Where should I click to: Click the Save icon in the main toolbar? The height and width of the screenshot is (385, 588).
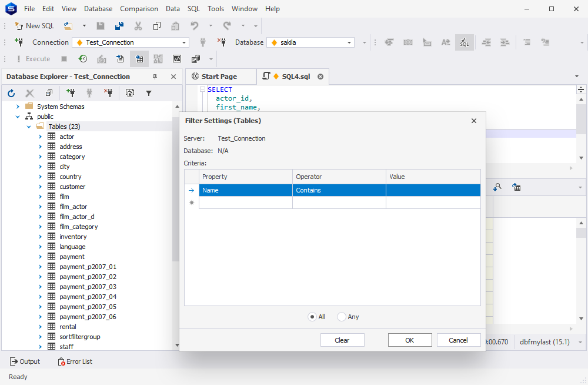click(100, 26)
